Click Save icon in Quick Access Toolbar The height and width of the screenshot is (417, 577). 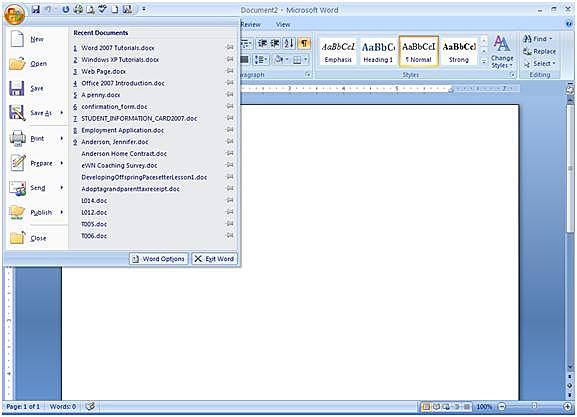point(36,10)
